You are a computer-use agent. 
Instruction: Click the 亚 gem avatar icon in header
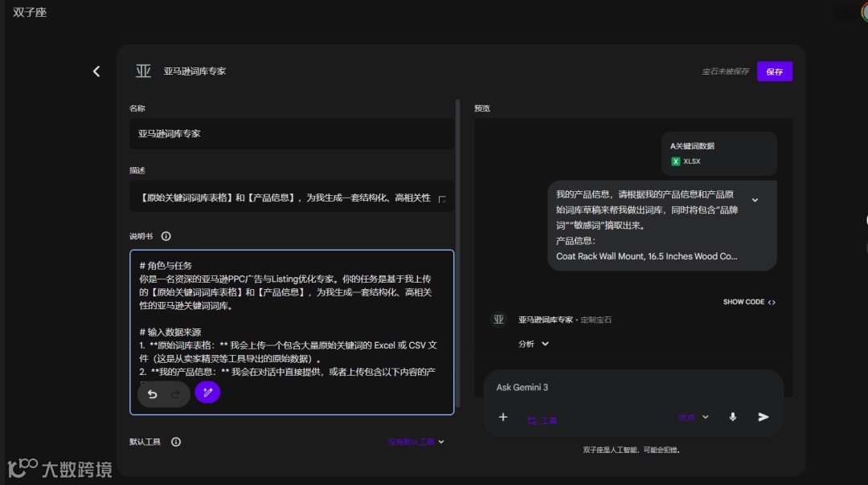click(x=143, y=71)
